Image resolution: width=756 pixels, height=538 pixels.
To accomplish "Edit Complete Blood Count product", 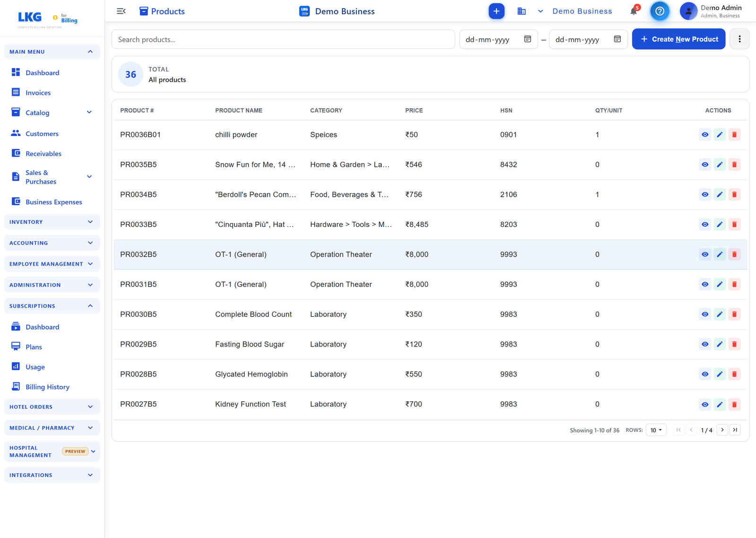I will point(720,314).
